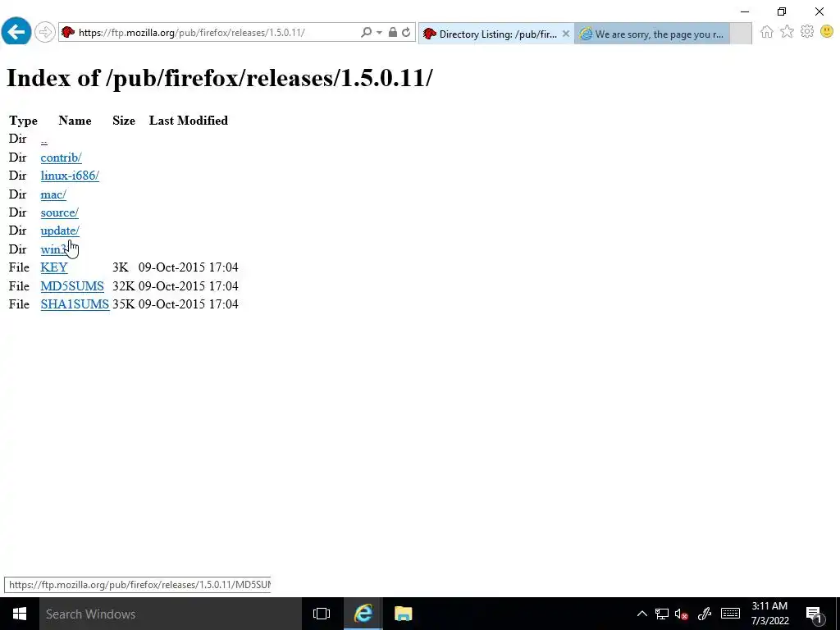Viewport: 840px width, 630px height.
Task: Open the source/ directory link
Action: (59, 212)
